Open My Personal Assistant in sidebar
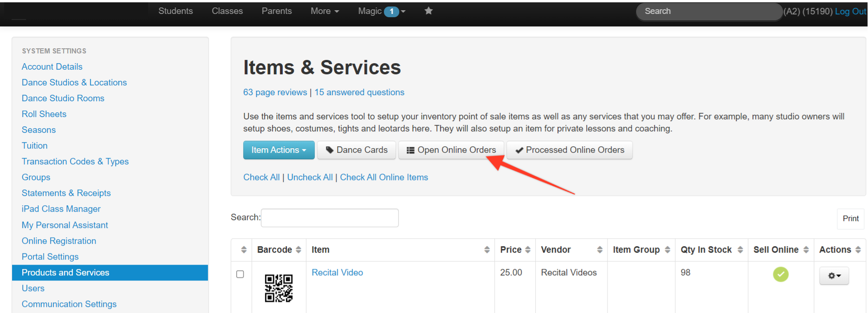 (x=65, y=225)
